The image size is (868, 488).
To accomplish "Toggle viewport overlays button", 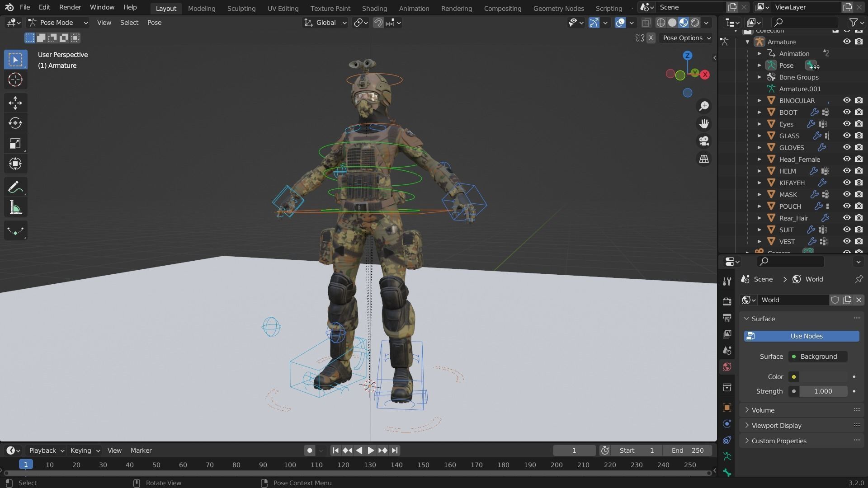I will coord(620,23).
